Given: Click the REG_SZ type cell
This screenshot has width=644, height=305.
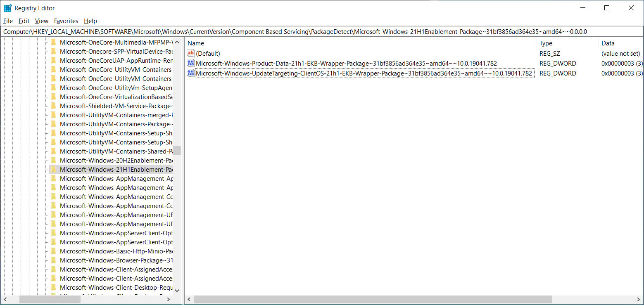Looking at the screenshot, I should [549, 53].
